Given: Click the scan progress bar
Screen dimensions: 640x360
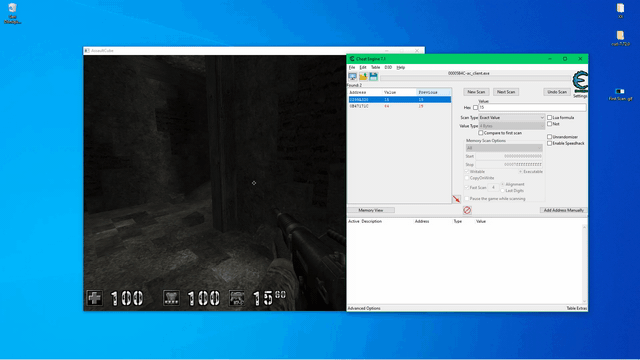Looking at the screenshot, I should 476,78.
